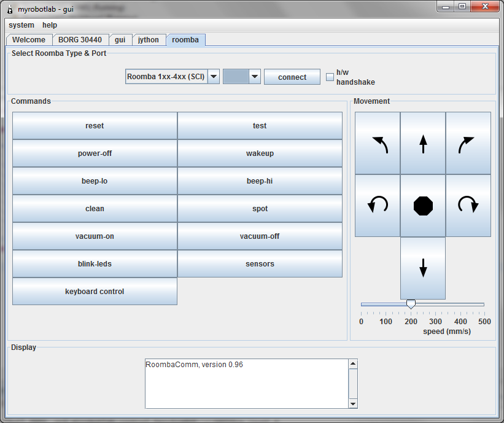Switch to the Welcome tab
The height and width of the screenshot is (423, 504).
tap(29, 40)
